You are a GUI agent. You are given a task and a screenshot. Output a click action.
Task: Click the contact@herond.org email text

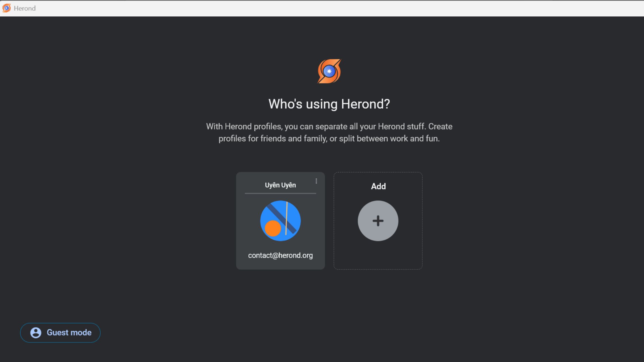click(280, 255)
